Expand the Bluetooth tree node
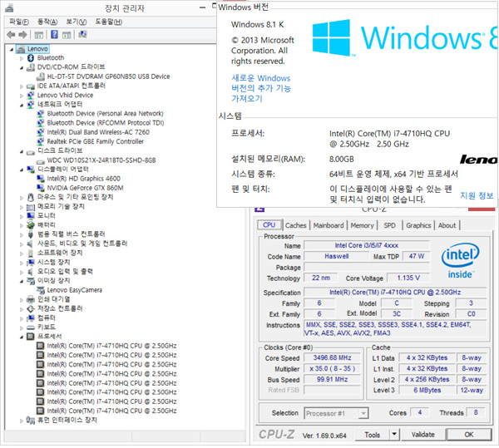This screenshot has width=499, height=448. click(x=22, y=58)
